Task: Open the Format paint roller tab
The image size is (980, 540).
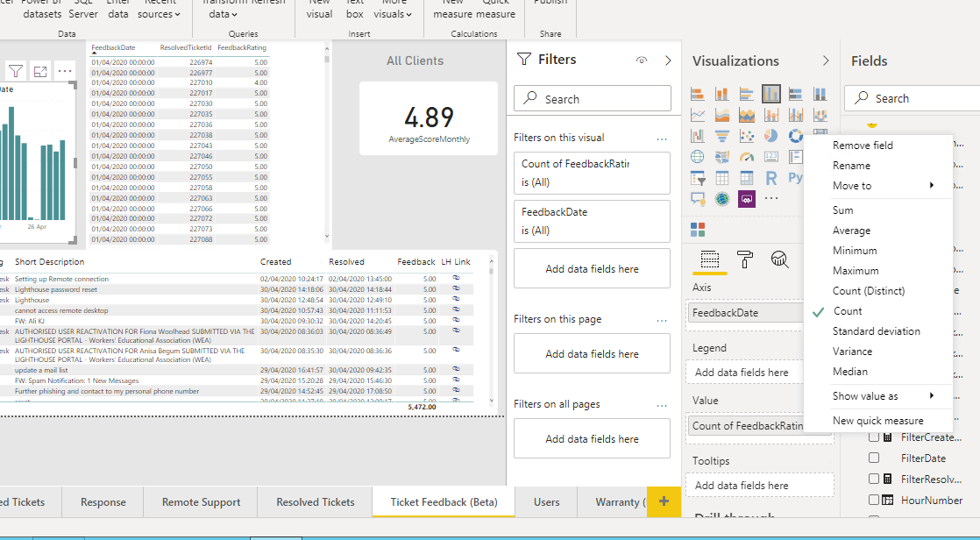Action: point(745,259)
